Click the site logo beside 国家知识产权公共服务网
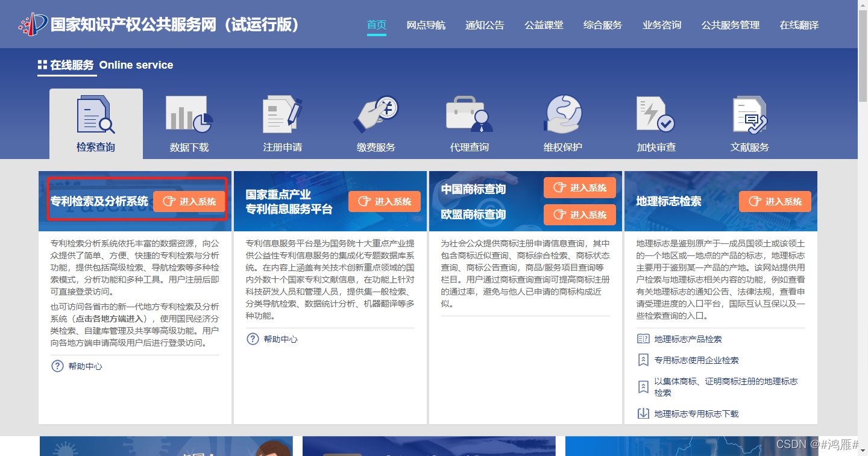This screenshot has height=456, width=868. point(33,24)
